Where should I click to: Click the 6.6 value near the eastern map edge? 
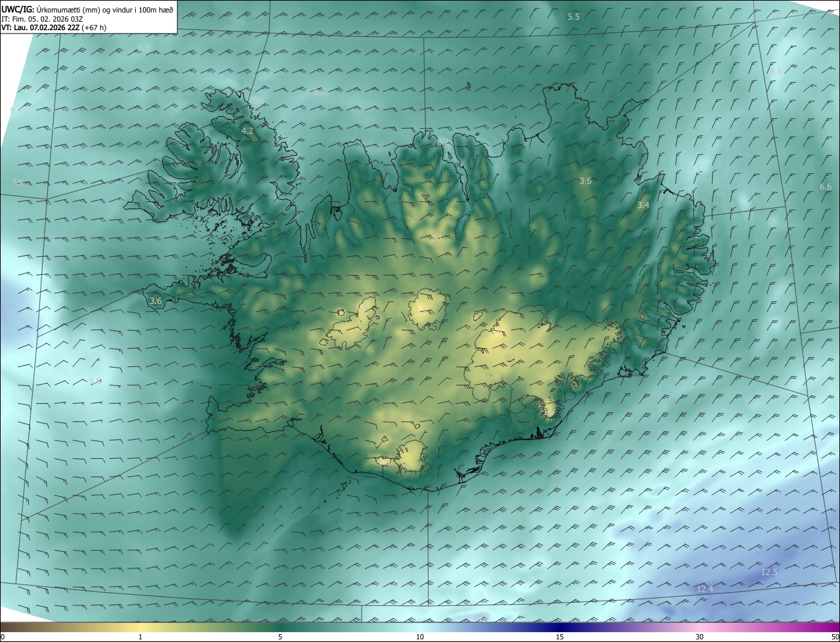tap(826, 187)
